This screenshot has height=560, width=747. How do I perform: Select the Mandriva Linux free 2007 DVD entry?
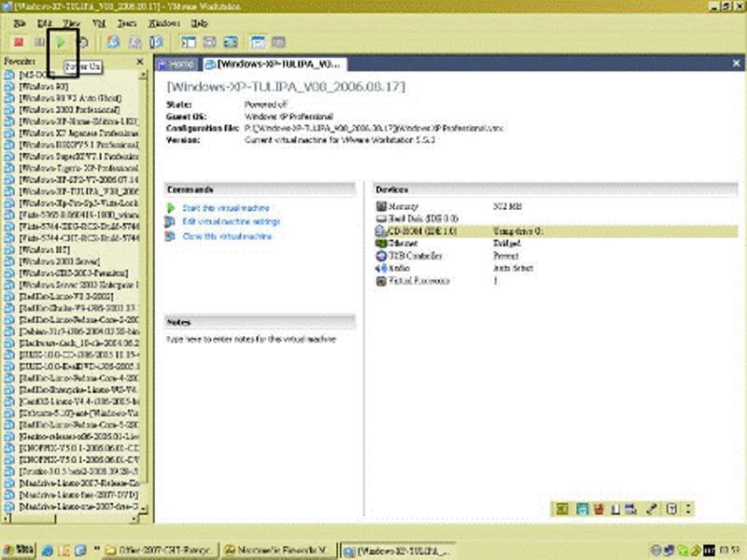pos(78,495)
